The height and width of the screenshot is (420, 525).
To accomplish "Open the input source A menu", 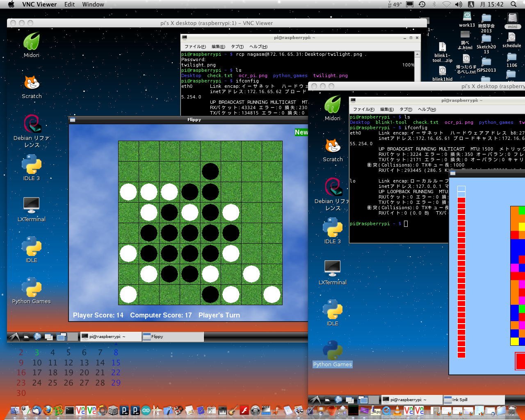I will click(x=471, y=4).
